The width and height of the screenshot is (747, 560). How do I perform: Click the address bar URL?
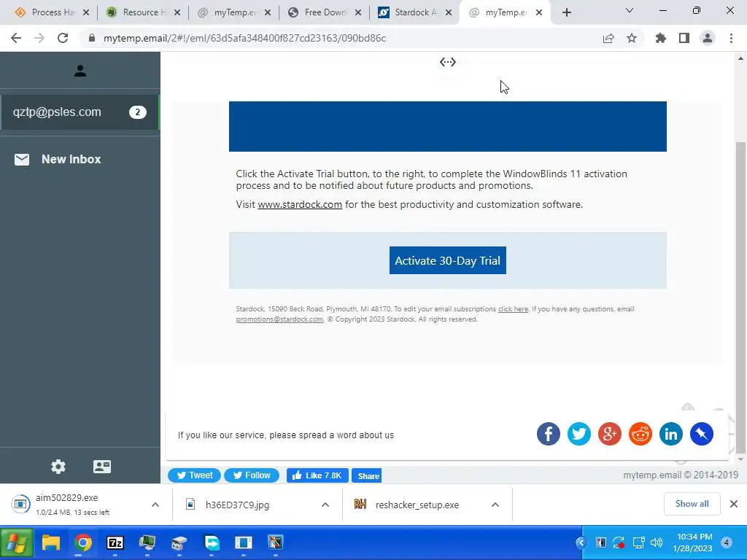pos(244,38)
